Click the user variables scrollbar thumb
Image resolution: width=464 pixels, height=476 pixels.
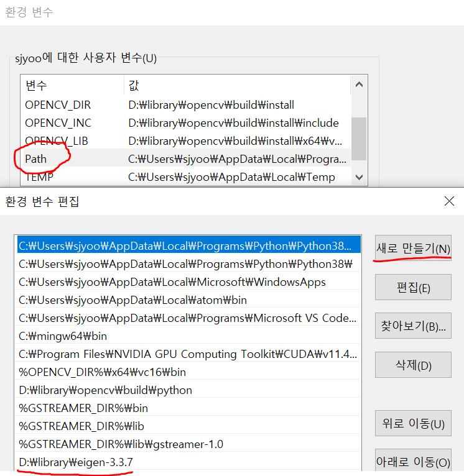click(359, 139)
